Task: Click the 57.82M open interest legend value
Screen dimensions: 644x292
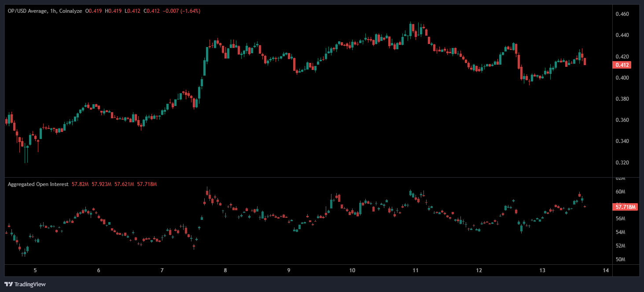Action: coord(80,184)
